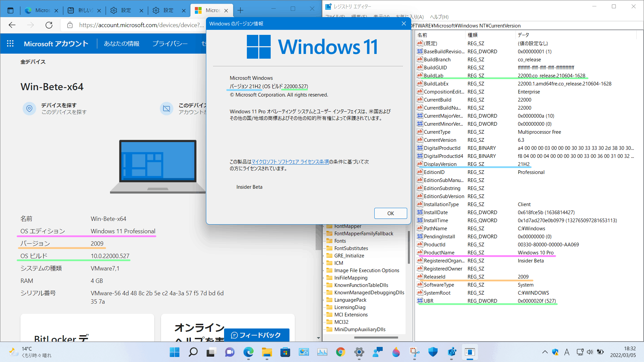Select the DisplayVersion registry value

coord(440,164)
